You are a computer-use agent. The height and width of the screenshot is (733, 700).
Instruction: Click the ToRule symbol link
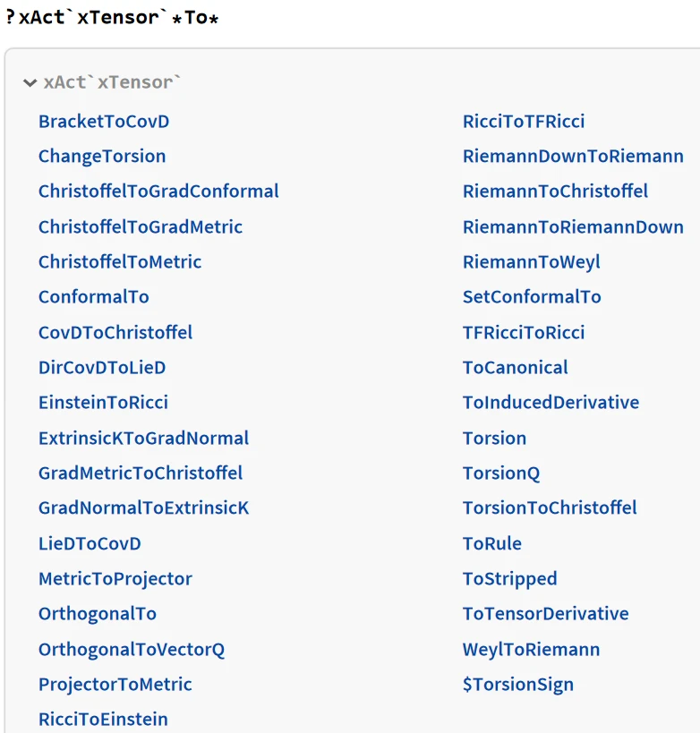tap(492, 544)
